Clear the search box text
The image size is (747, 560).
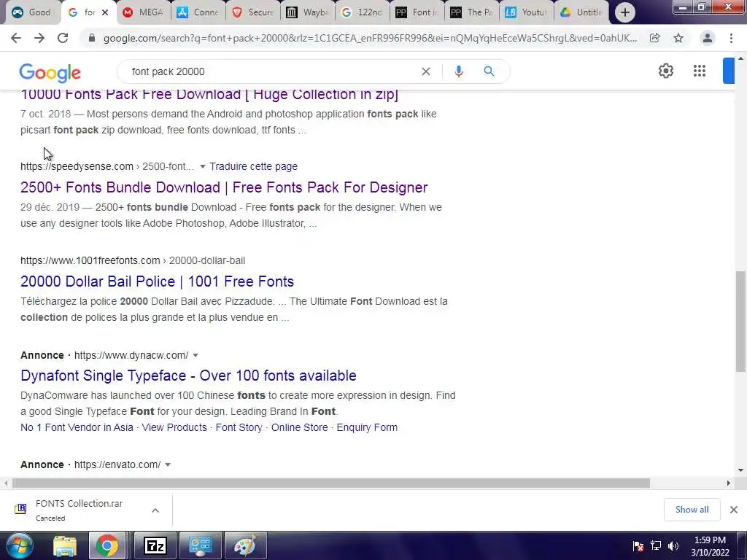pos(426,71)
